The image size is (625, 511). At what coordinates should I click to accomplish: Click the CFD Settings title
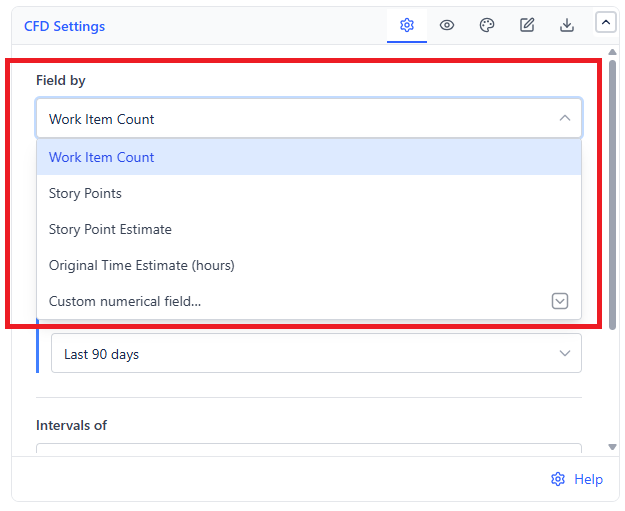point(65,26)
